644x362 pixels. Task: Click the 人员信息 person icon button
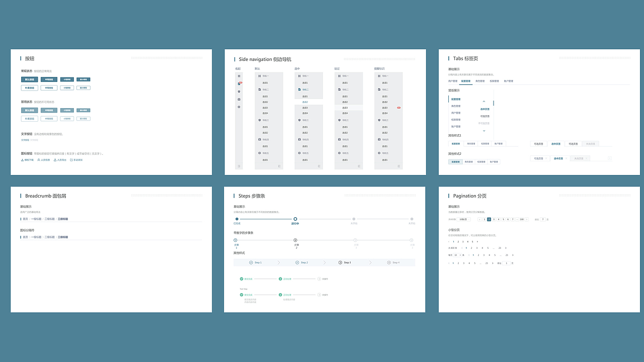point(44,160)
